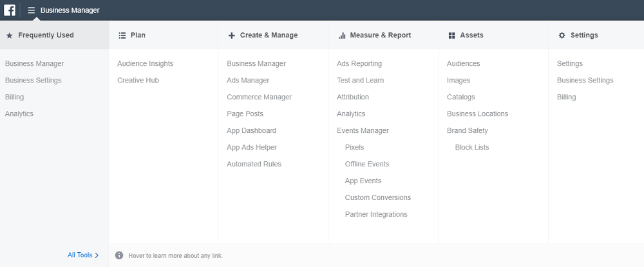Open App Events

363,181
